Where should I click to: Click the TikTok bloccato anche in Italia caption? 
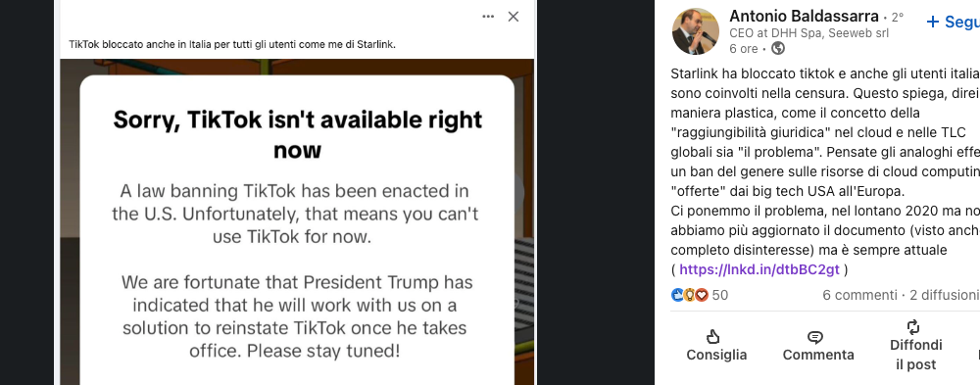coord(232,44)
